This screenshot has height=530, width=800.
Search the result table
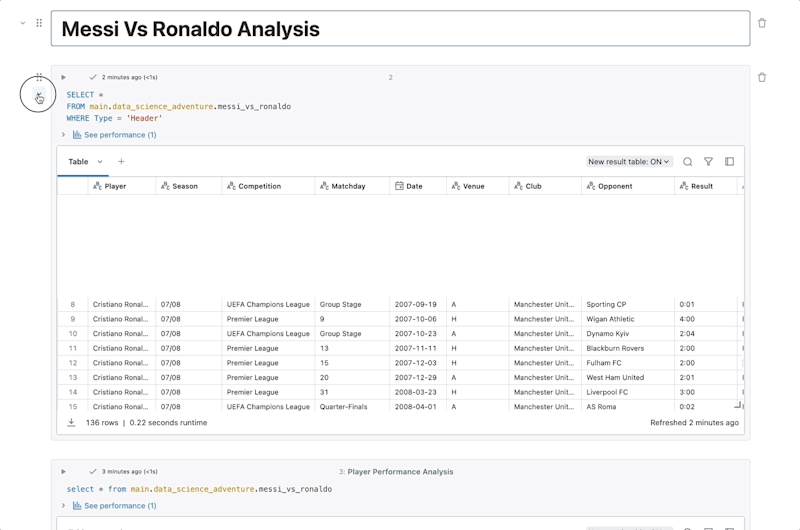[687, 161]
